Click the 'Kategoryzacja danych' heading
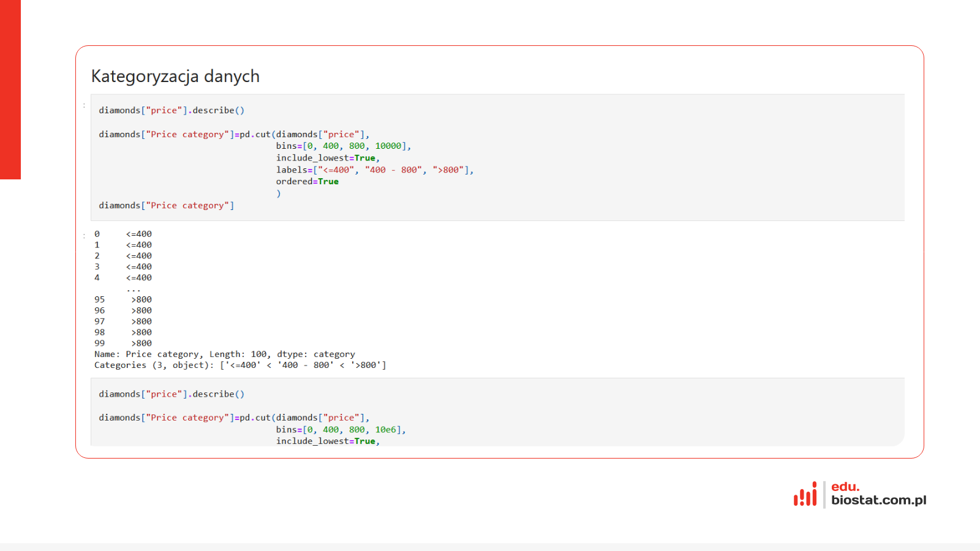980x551 pixels. click(175, 77)
